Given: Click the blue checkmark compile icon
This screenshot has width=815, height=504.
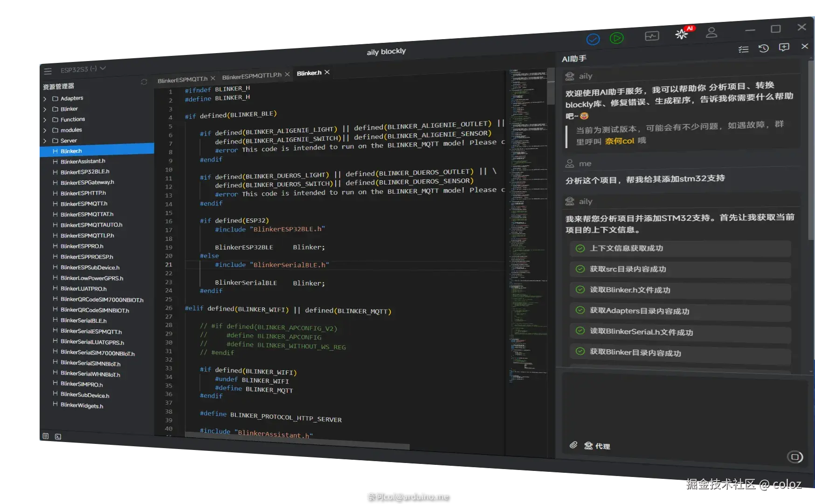Looking at the screenshot, I should tap(593, 39).
